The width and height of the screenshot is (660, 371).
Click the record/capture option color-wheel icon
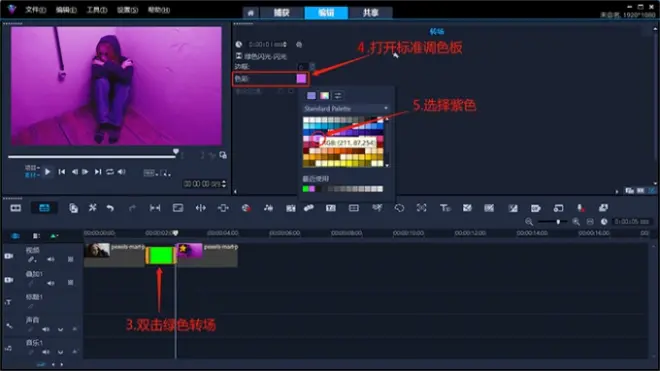coord(246,208)
